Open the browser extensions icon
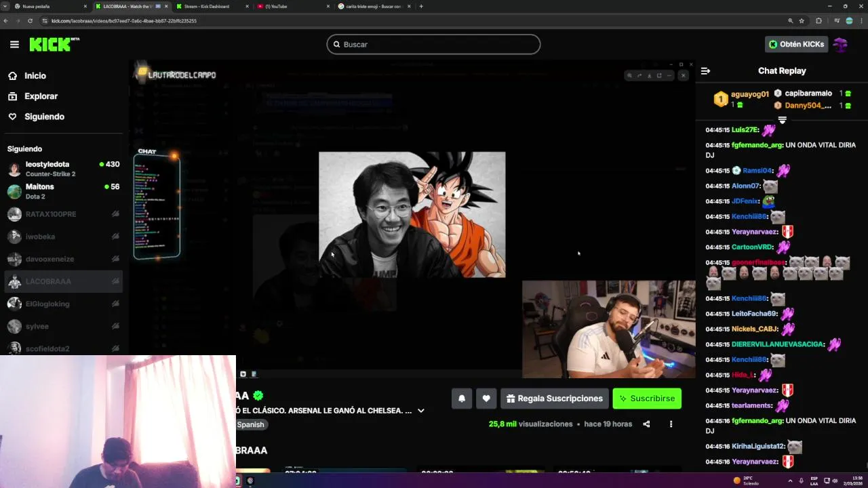 818,21
